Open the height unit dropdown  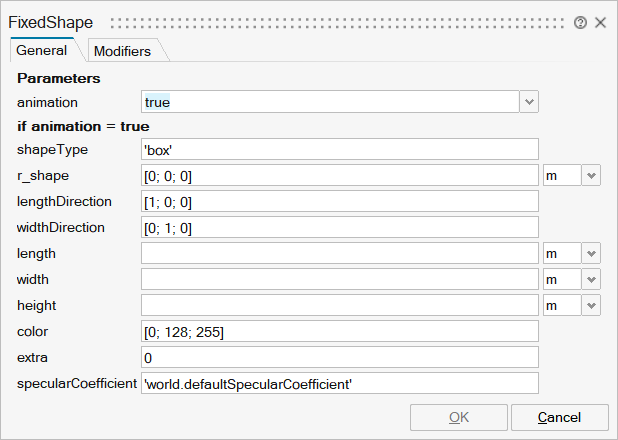(x=591, y=306)
